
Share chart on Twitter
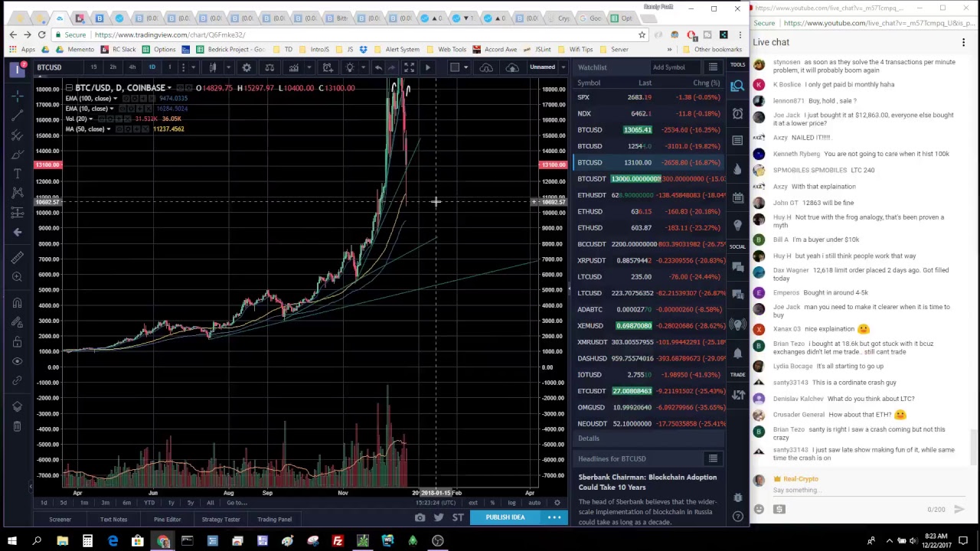coord(439,518)
